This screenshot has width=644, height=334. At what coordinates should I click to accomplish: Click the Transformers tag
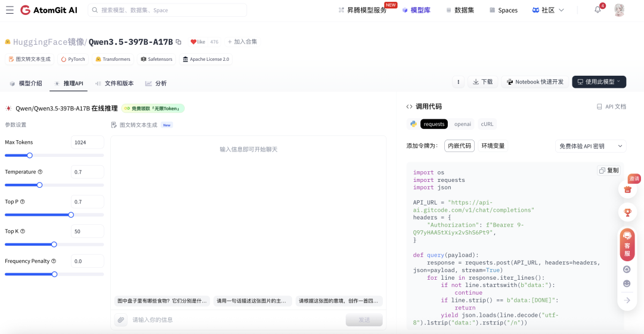[x=113, y=59]
